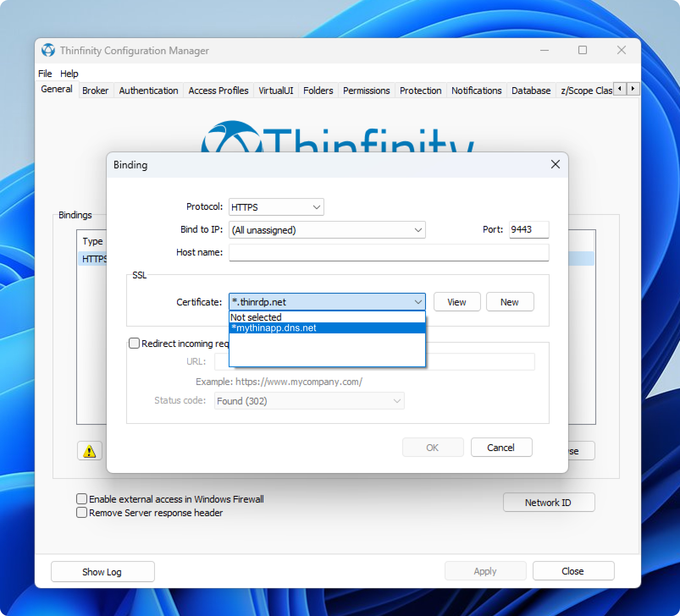This screenshot has height=616, width=680.
Task: Open the Folders tab
Action: tap(318, 91)
